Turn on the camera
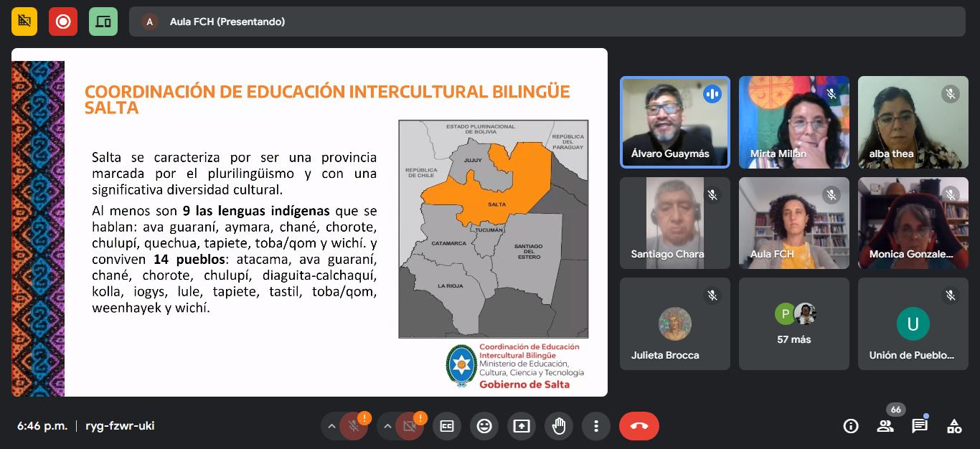The width and height of the screenshot is (980, 449). (410, 426)
